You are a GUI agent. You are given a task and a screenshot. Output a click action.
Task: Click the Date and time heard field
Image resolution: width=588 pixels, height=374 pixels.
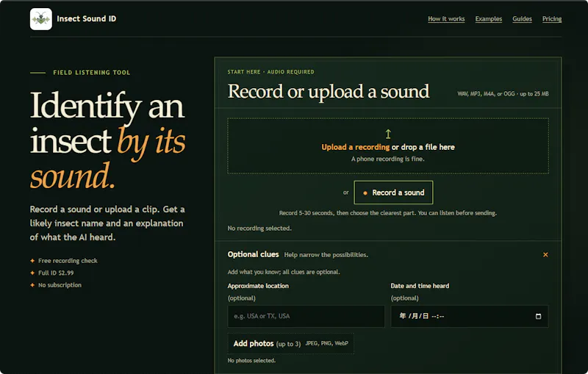(x=470, y=316)
